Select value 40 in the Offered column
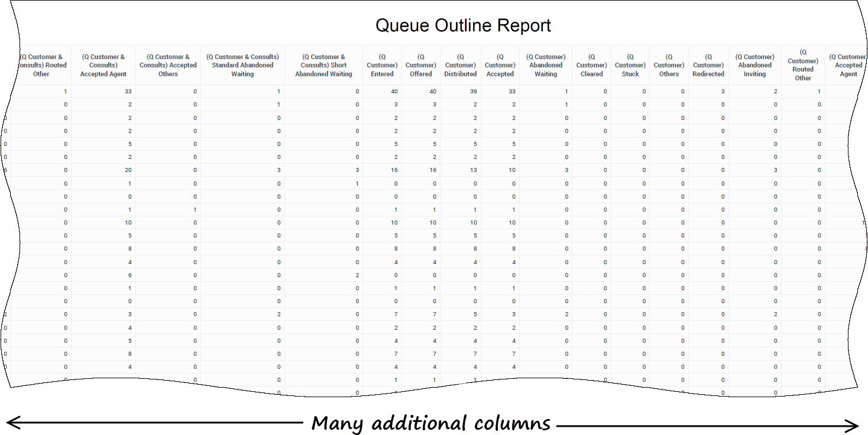The image size is (868, 435). pos(433,92)
